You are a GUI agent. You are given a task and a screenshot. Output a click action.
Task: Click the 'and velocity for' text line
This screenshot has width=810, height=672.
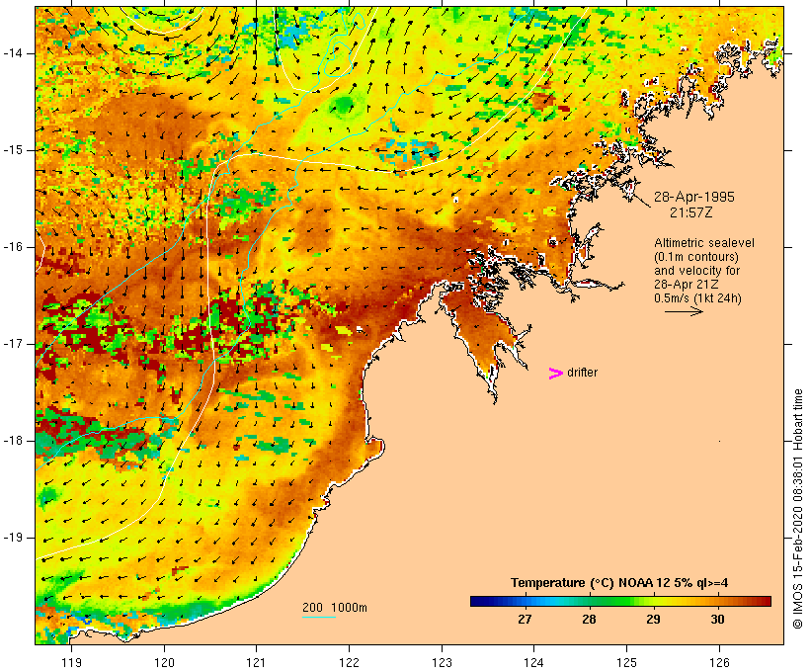click(x=696, y=271)
